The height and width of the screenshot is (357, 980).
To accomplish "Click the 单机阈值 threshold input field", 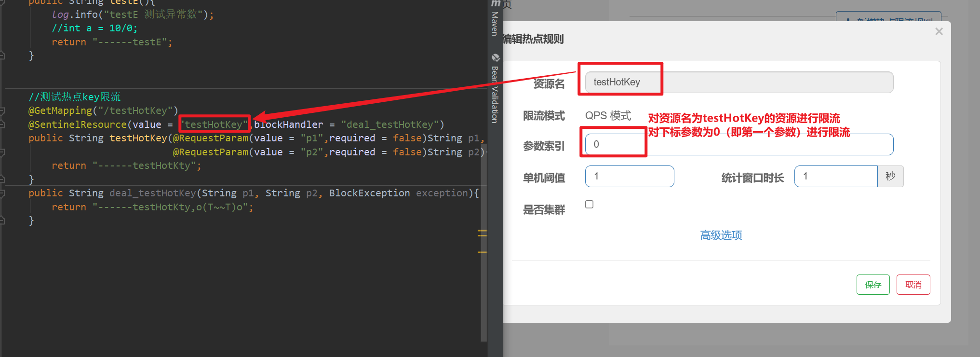I will pyautogui.click(x=630, y=176).
